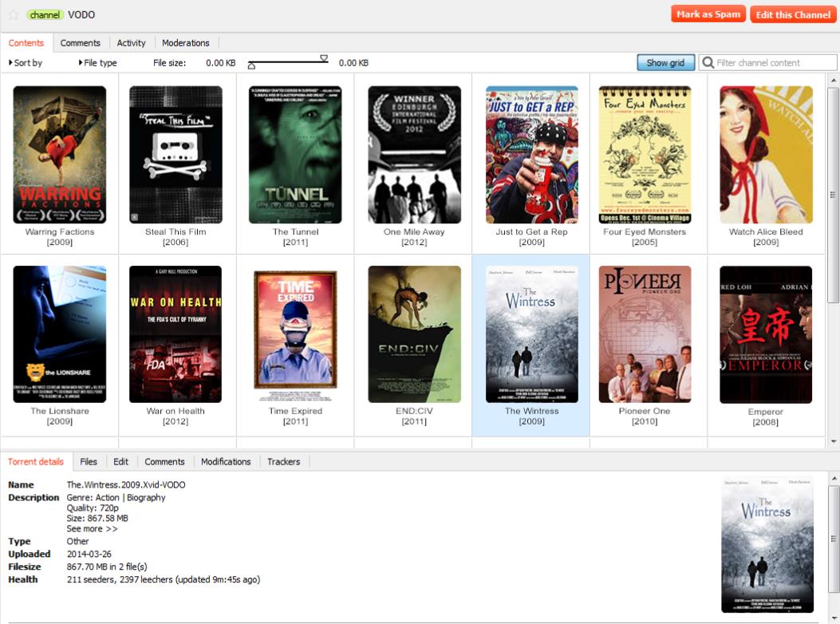Click the 'END:CIV [2011]' caption
Image resolution: width=840 pixels, height=624 pixels.
[x=414, y=416]
